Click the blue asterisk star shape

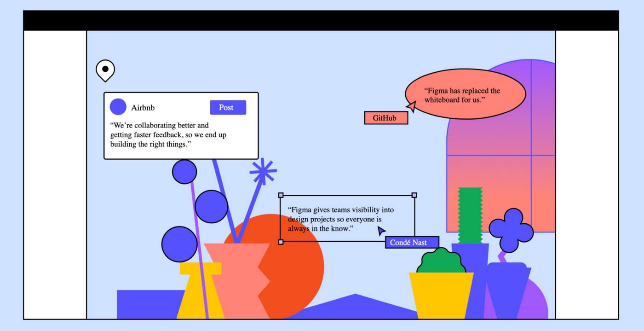coord(263,171)
